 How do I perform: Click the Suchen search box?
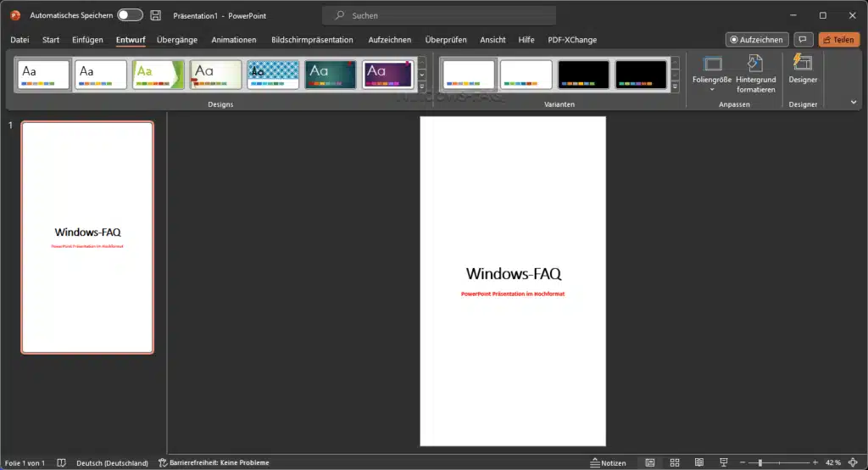pos(439,15)
